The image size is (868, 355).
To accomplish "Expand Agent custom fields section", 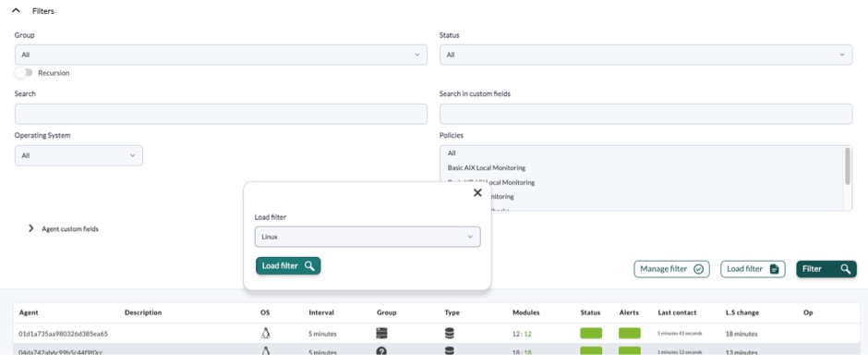I will pos(31,228).
